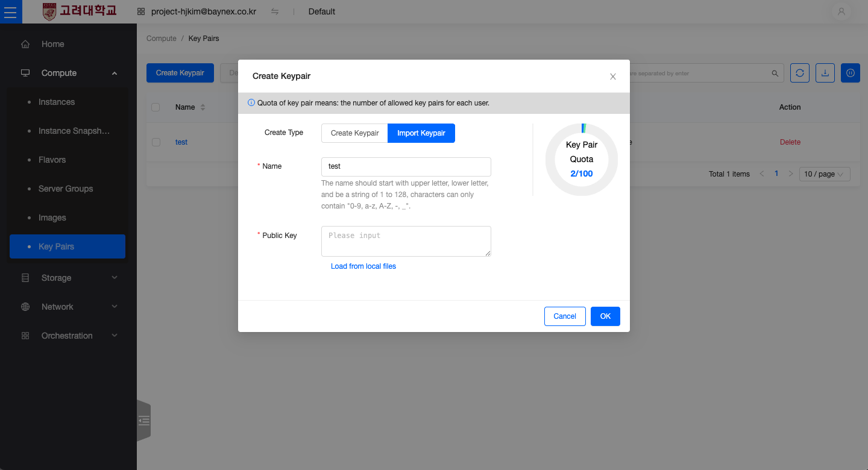Click the Orchestration grid icon in sidebar

click(x=25, y=336)
